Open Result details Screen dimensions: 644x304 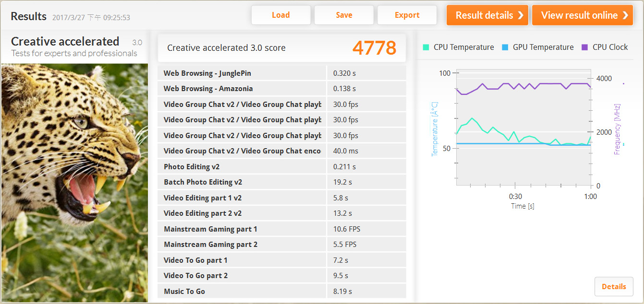click(487, 15)
